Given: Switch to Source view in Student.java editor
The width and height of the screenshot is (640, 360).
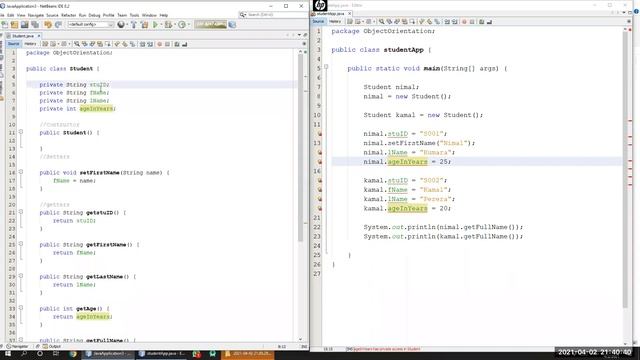Looking at the screenshot, I should click(13, 44).
